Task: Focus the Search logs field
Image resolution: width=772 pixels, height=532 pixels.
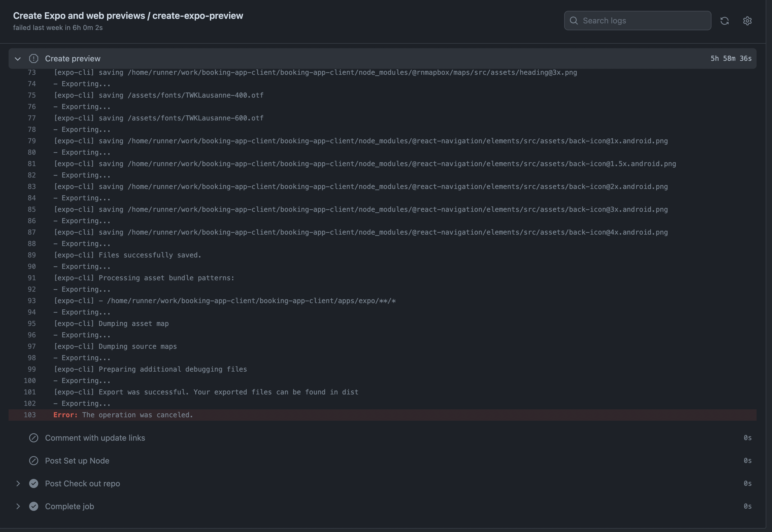Action: point(644,21)
